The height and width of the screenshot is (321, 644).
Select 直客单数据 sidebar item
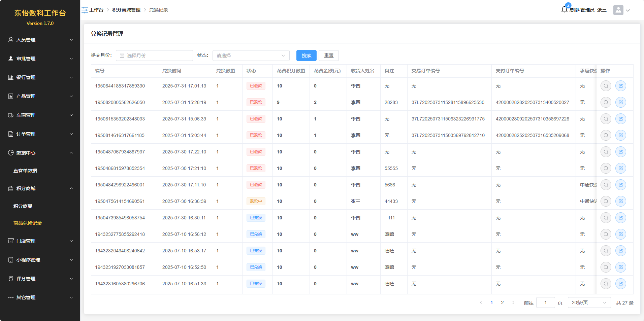(x=25, y=171)
